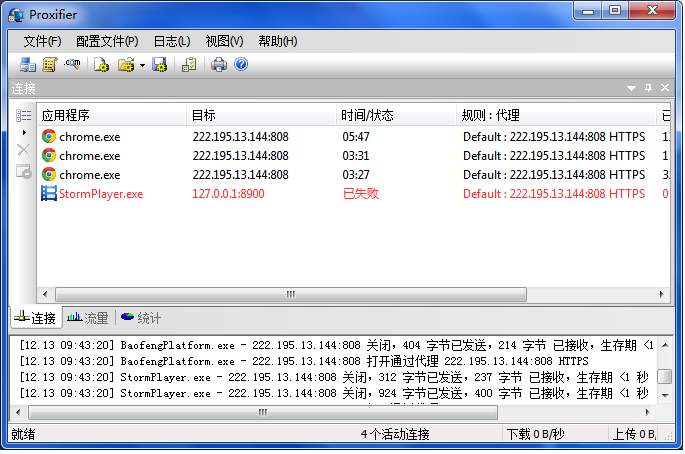The height and width of the screenshot is (454, 685).
Task: Click the bottom sidebar window icon
Action: click(24, 171)
